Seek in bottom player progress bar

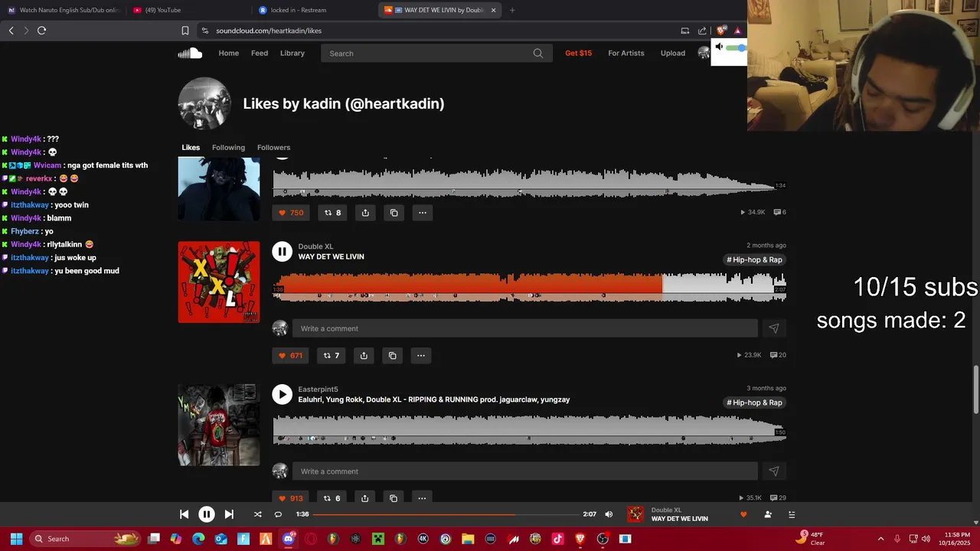pyautogui.click(x=446, y=514)
